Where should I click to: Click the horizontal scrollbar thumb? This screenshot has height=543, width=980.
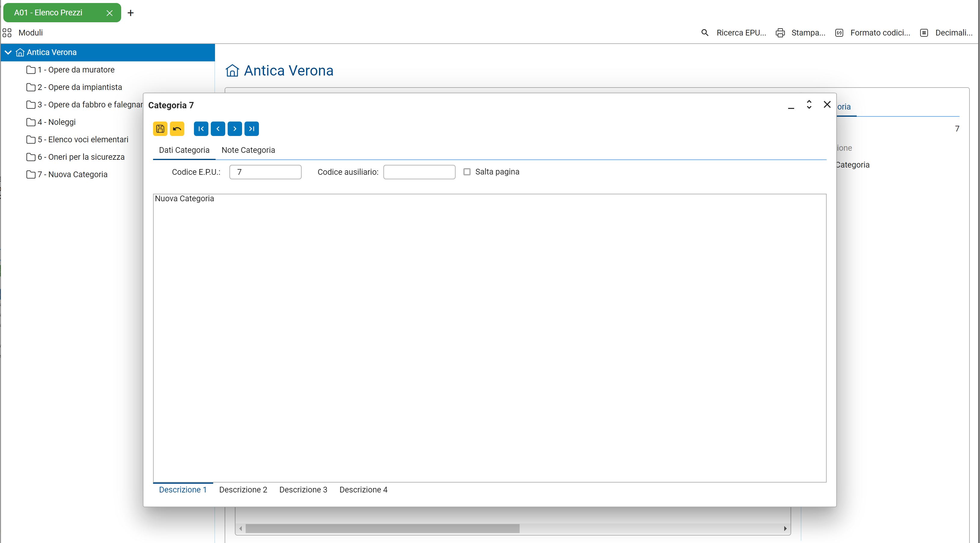pos(382,529)
